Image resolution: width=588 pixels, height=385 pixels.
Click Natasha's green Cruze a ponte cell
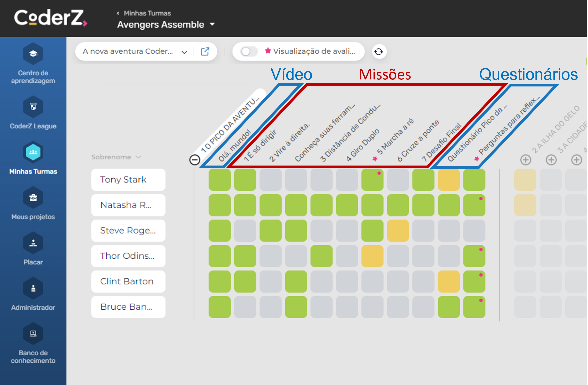pos(398,205)
